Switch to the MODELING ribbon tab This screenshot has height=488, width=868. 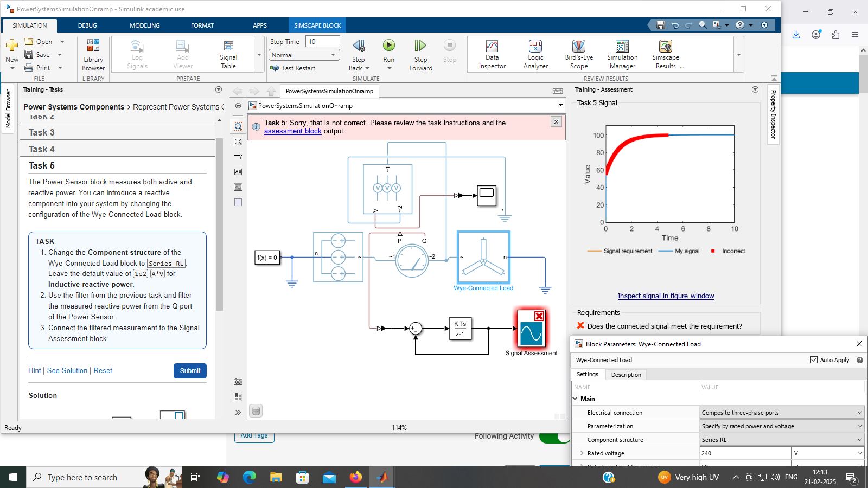click(x=144, y=25)
